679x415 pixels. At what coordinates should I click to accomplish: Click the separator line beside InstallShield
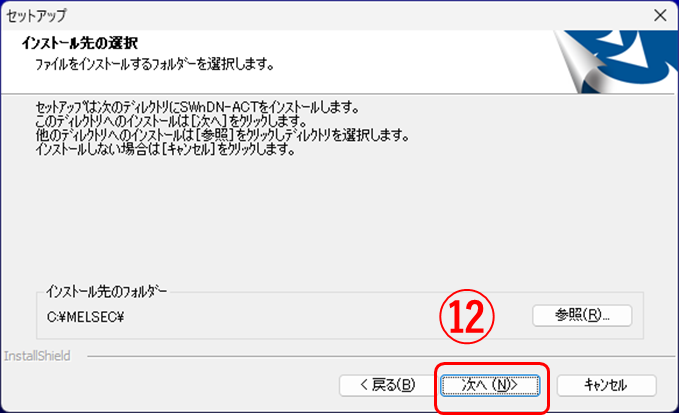[x=381, y=357]
